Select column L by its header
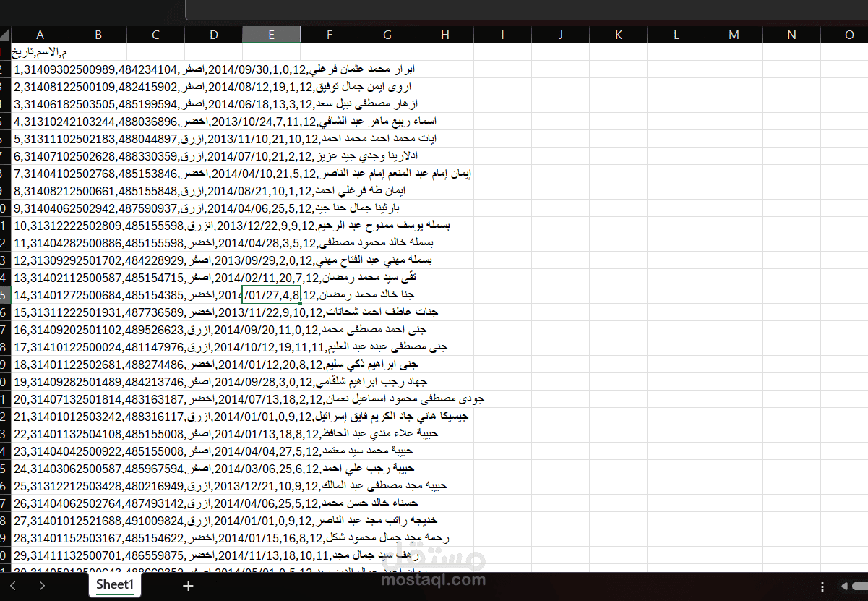Screen dimensions: 868x601 676,35
